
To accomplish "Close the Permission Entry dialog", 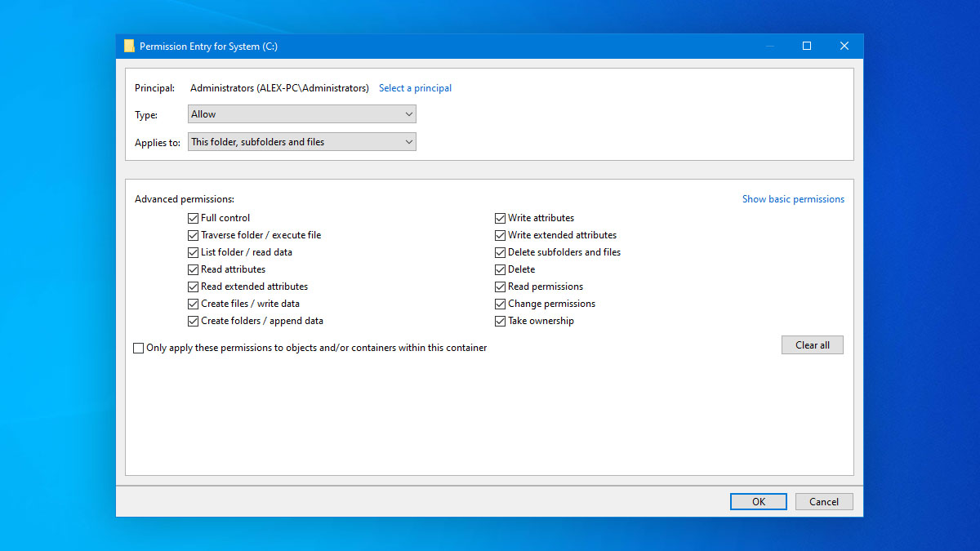I will pyautogui.click(x=844, y=47).
